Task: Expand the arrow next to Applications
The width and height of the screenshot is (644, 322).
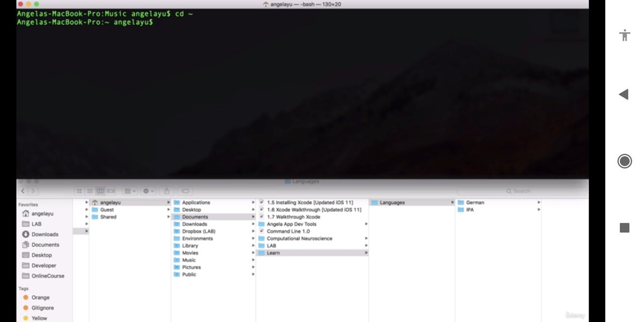Action: (253, 203)
